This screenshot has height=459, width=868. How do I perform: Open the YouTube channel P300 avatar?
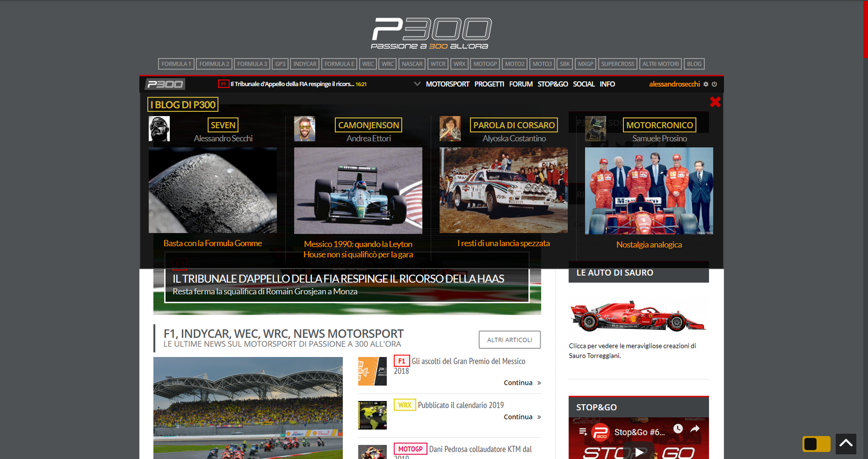pyautogui.click(x=600, y=432)
